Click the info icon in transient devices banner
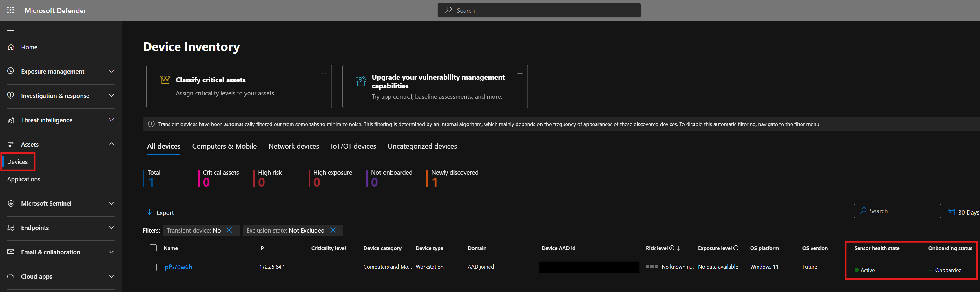 pos(151,124)
